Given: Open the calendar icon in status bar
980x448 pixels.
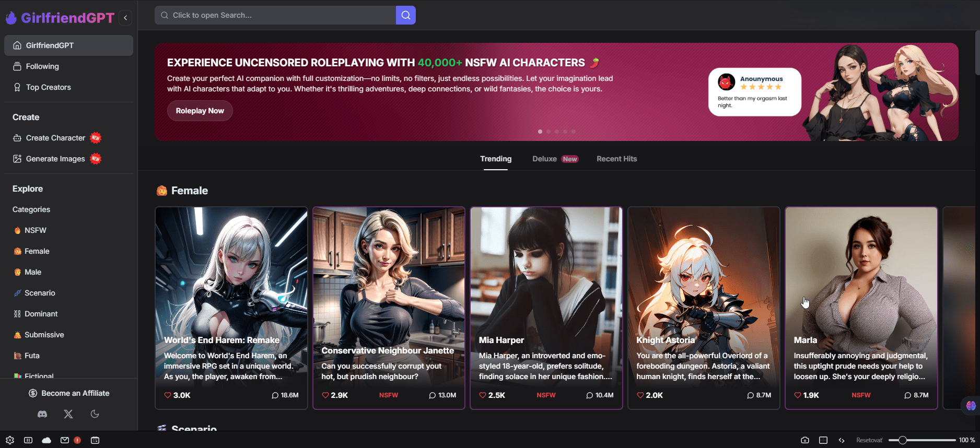Looking at the screenshot, I should click(95, 440).
